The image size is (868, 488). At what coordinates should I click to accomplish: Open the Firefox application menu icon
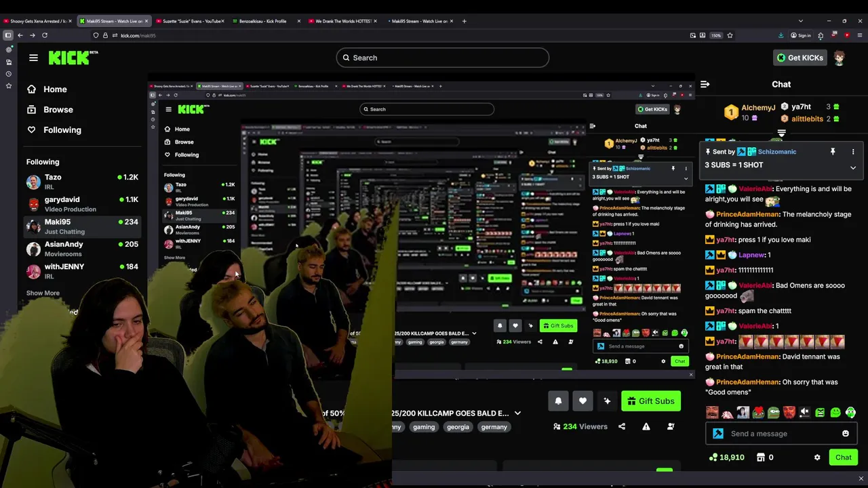(859, 35)
